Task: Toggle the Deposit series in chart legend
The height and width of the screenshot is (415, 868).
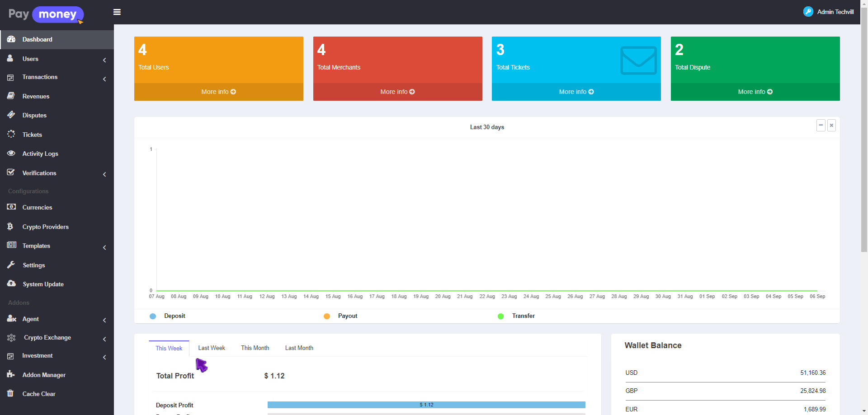Action: pos(168,316)
